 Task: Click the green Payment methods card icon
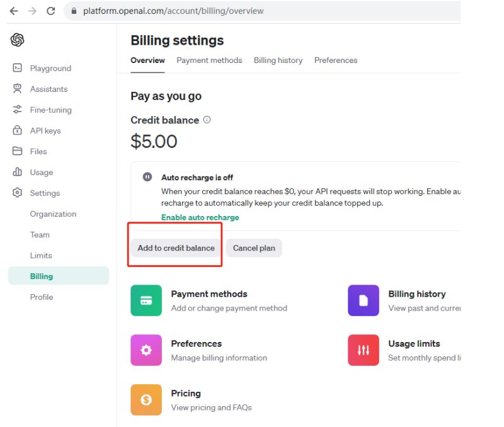click(x=146, y=300)
